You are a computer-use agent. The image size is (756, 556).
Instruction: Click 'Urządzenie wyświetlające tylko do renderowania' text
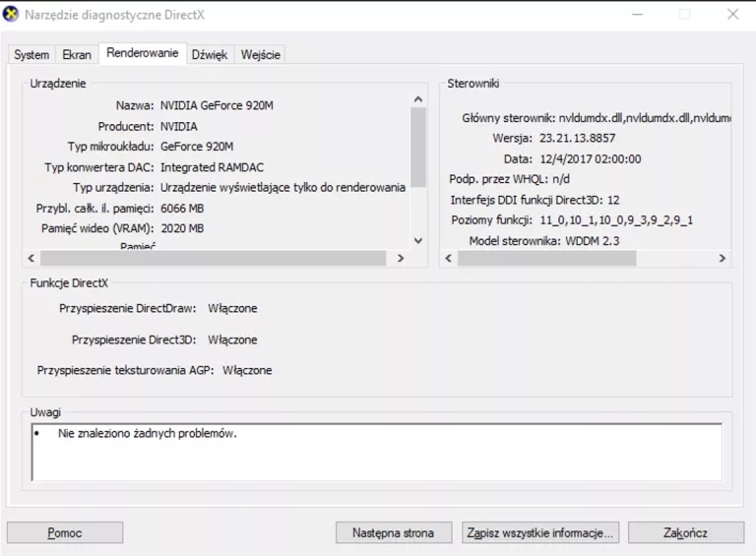(283, 187)
